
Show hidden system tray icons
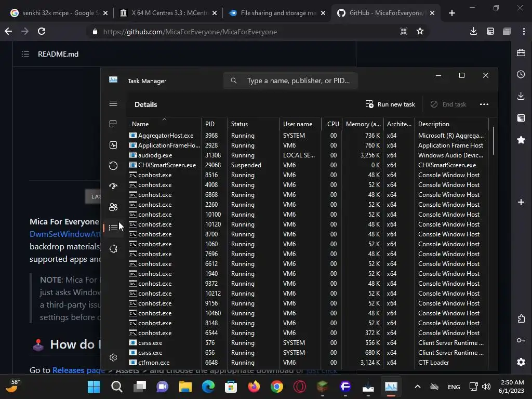coord(418,387)
